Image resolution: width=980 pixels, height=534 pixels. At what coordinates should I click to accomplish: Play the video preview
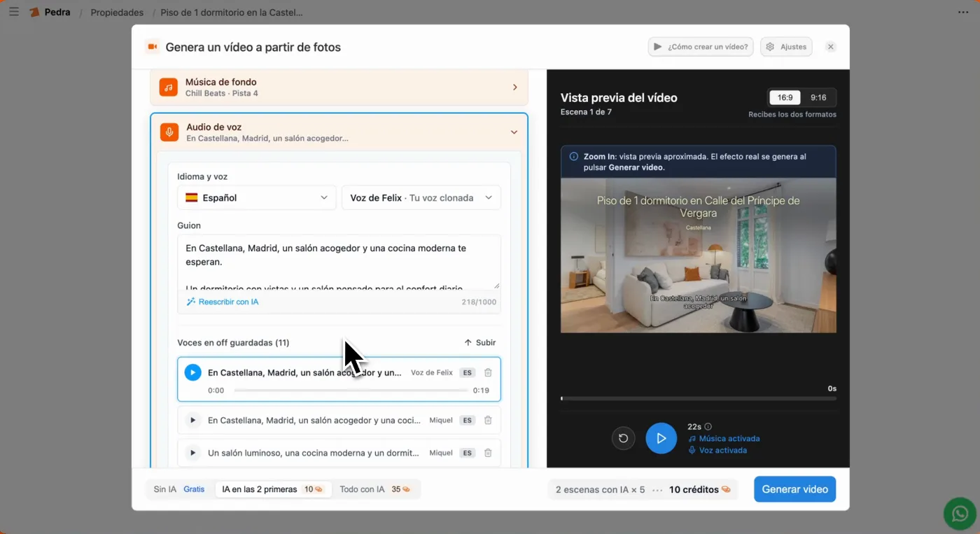click(x=661, y=438)
